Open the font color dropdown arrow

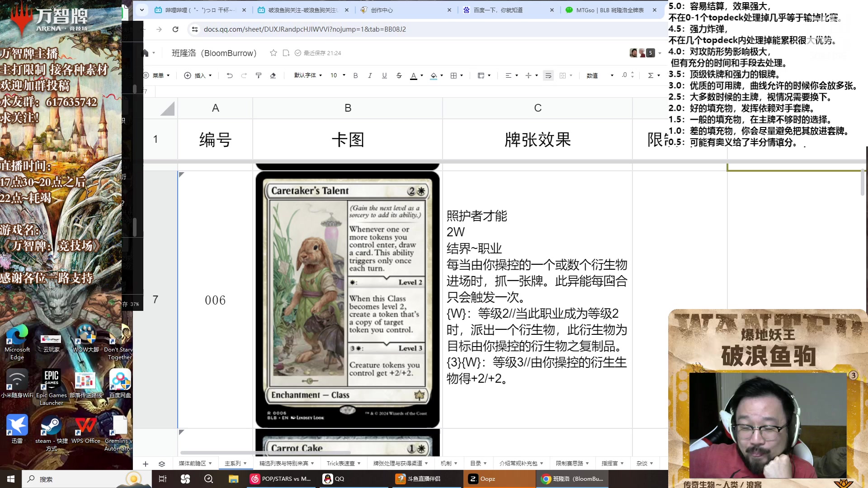(422, 75)
